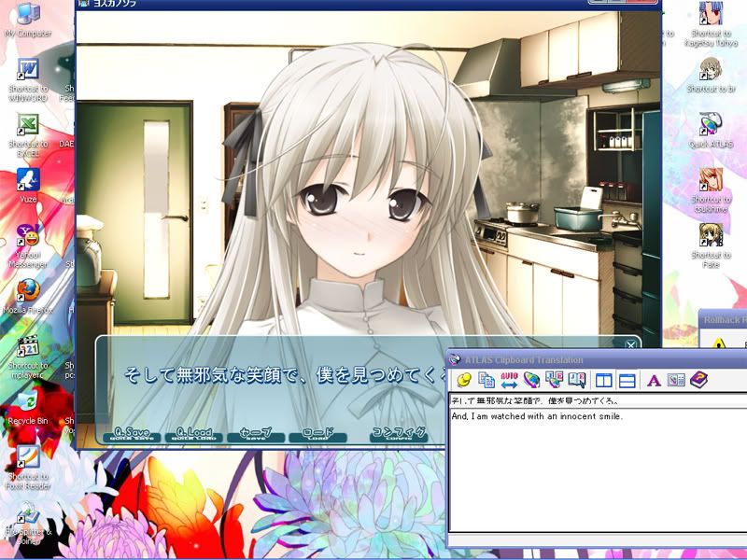The width and height of the screenshot is (747, 560).
Task: Open the コンフィグ (Config) game menu
Action: click(398, 434)
